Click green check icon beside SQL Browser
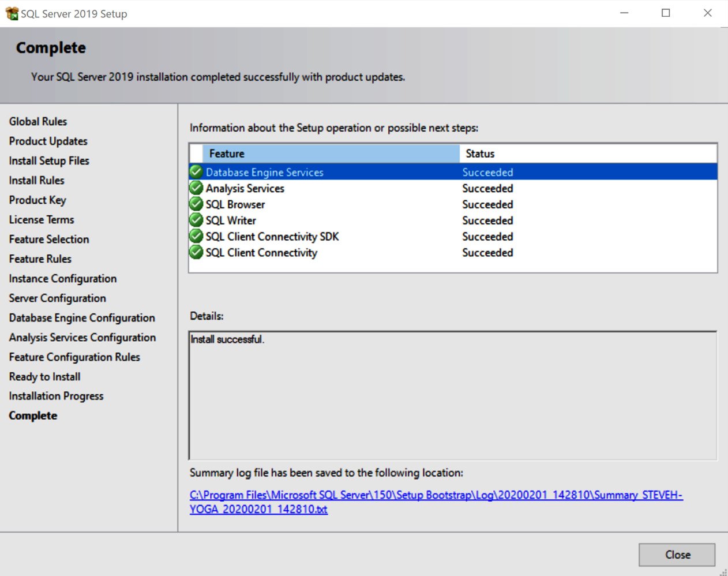The width and height of the screenshot is (728, 576). pyautogui.click(x=196, y=204)
